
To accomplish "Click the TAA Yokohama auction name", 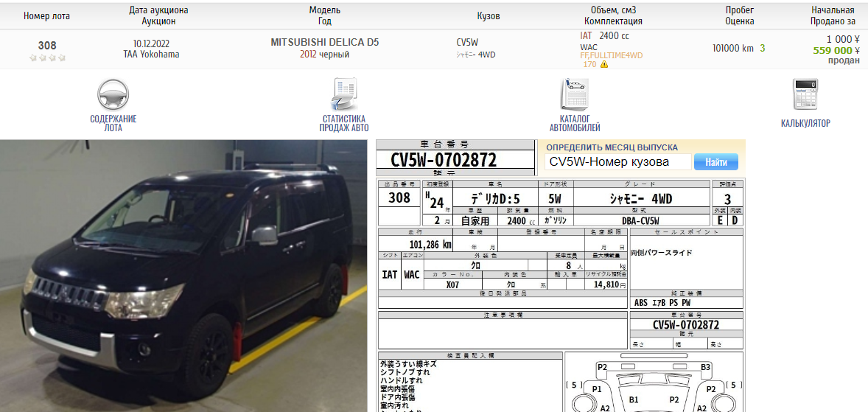I will (x=151, y=55).
